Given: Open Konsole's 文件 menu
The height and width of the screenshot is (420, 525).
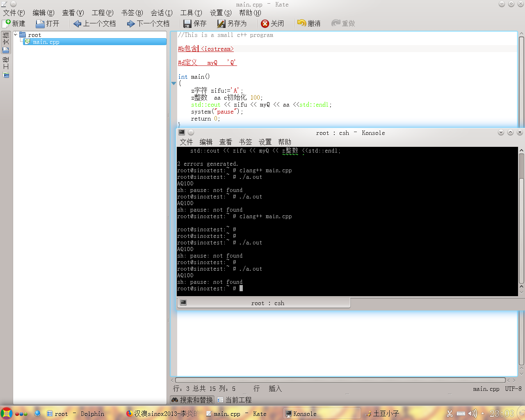Looking at the screenshot, I should coord(186,142).
